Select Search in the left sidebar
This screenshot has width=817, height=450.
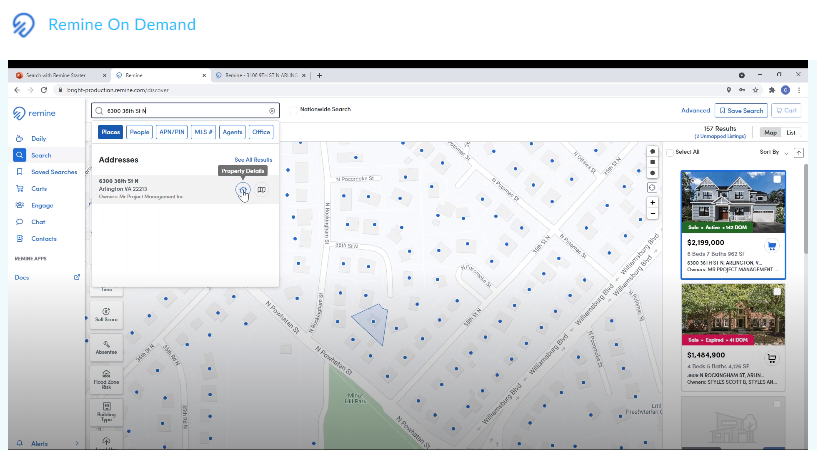(41, 155)
